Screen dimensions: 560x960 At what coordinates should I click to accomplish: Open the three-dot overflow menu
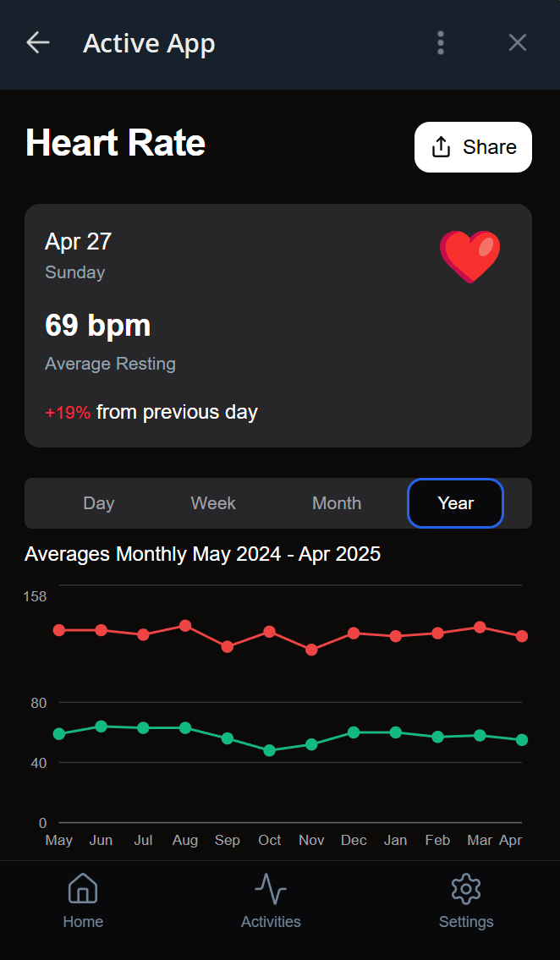(441, 42)
